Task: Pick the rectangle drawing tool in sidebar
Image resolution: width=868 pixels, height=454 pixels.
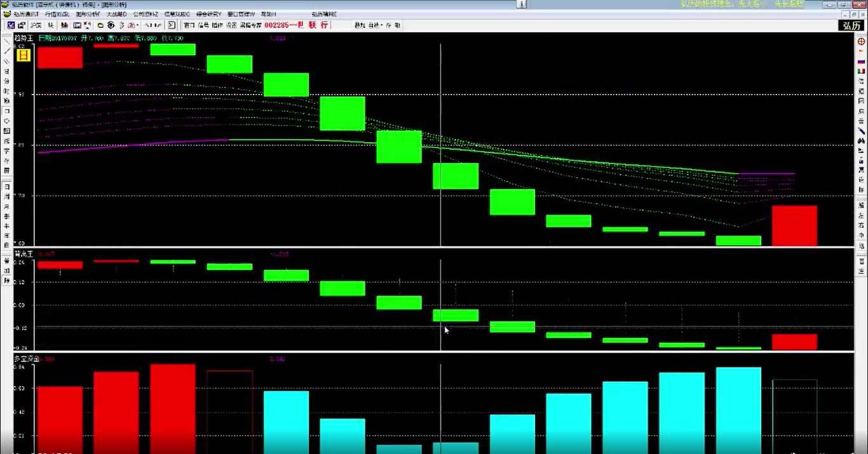Action: click(7, 110)
